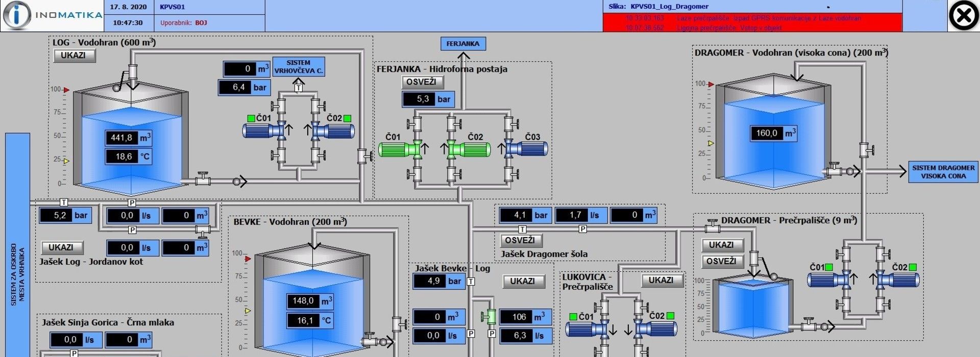980x357 pixels.
Task: Click the green valve in Jašek Bevke - Log
Action: point(489,317)
